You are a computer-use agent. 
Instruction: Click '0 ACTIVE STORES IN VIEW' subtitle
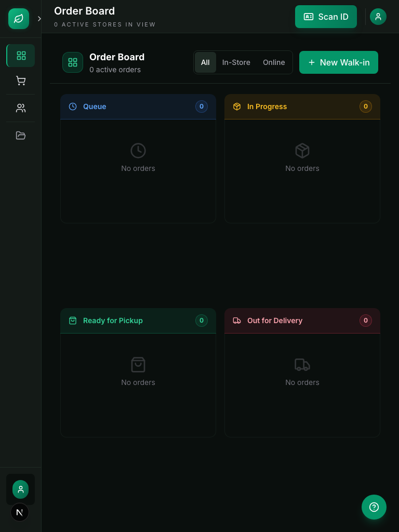[x=105, y=24]
